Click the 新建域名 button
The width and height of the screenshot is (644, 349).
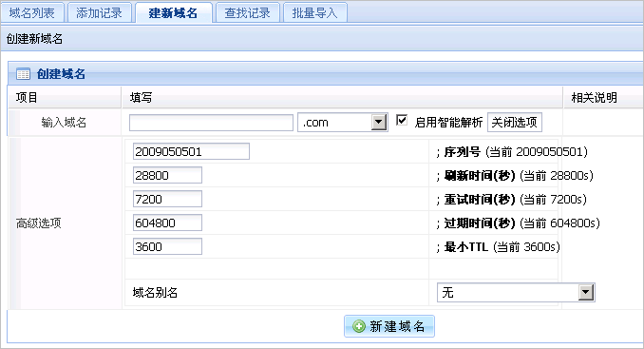pos(389,326)
